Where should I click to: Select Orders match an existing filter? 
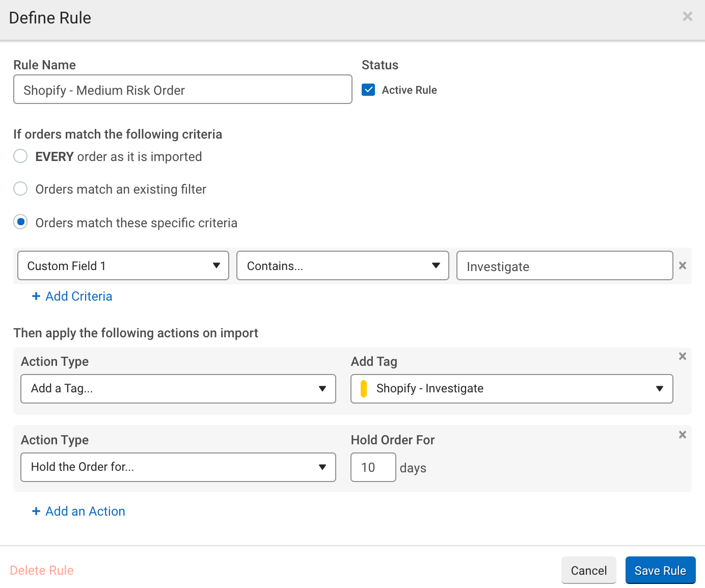pyautogui.click(x=20, y=189)
